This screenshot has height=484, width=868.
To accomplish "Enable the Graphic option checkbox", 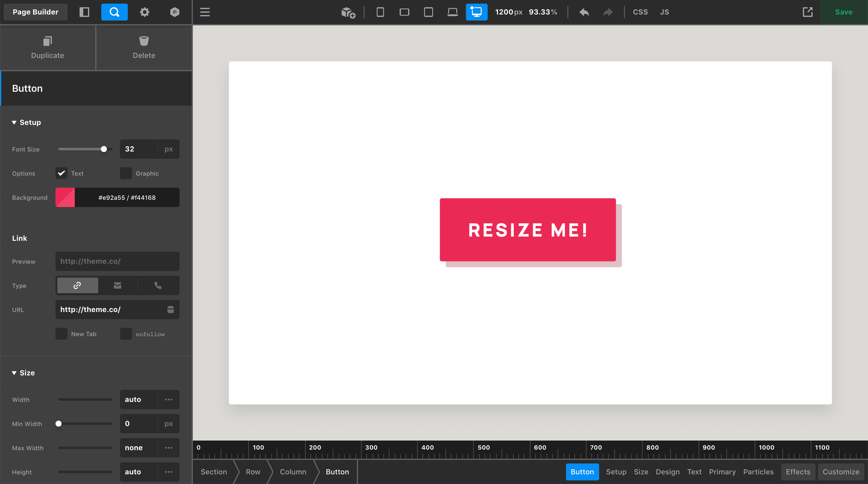I will tap(126, 173).
